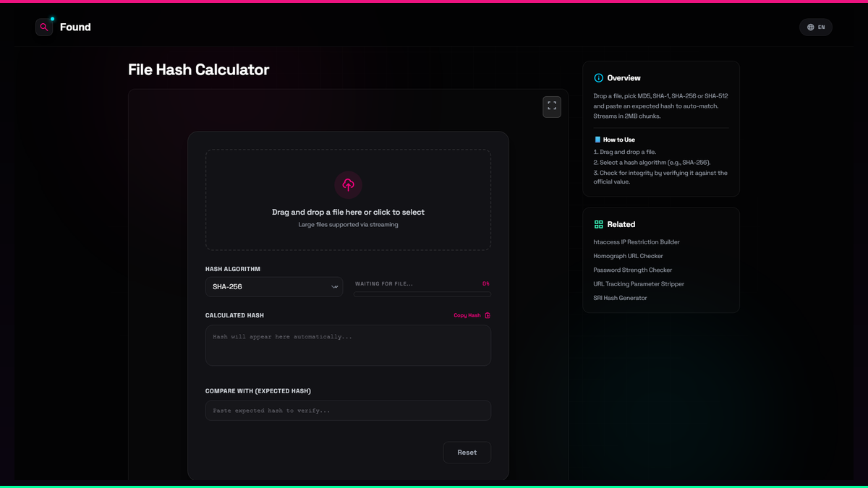Focus the expected hash input field
The height and width of the screenshot is (488, 868).
click(348, 411)
